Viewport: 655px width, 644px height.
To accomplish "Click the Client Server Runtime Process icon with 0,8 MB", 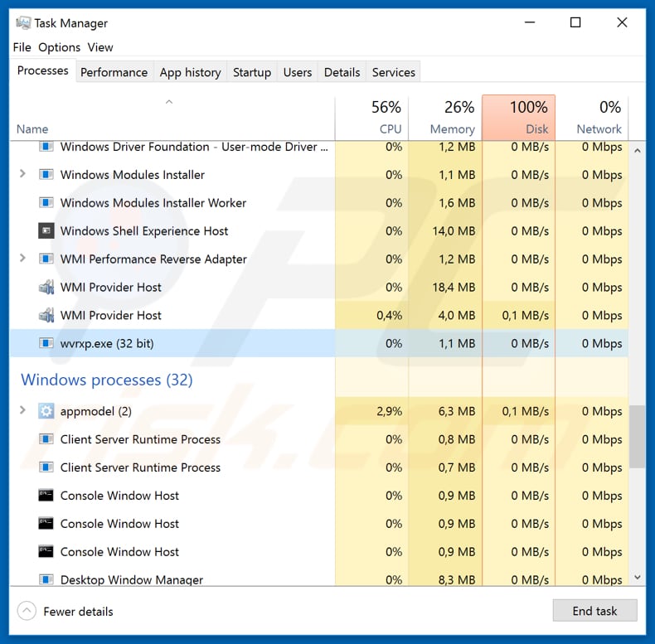I will 46,439.
